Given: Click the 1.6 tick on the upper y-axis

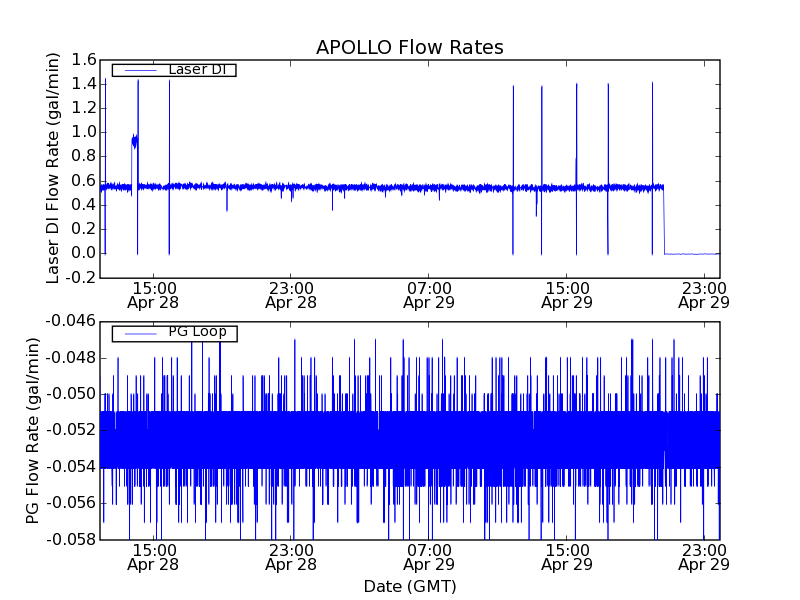Looking at the screenshot, I should pos(83,60).
